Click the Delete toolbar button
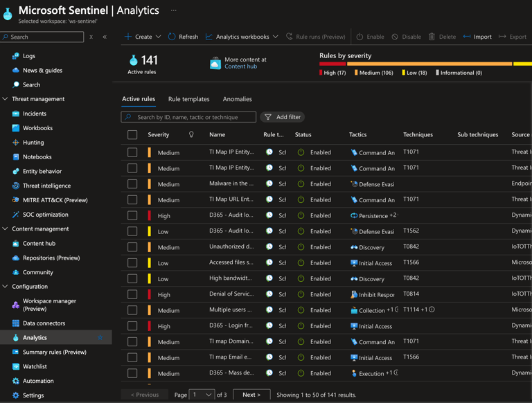 [x=442, y=37]
